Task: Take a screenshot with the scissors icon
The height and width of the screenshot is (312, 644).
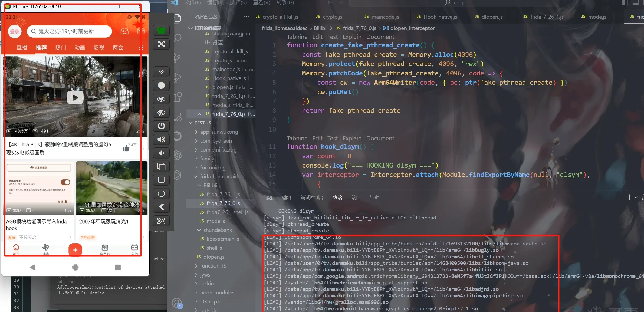Action: (x=161, y=221)
